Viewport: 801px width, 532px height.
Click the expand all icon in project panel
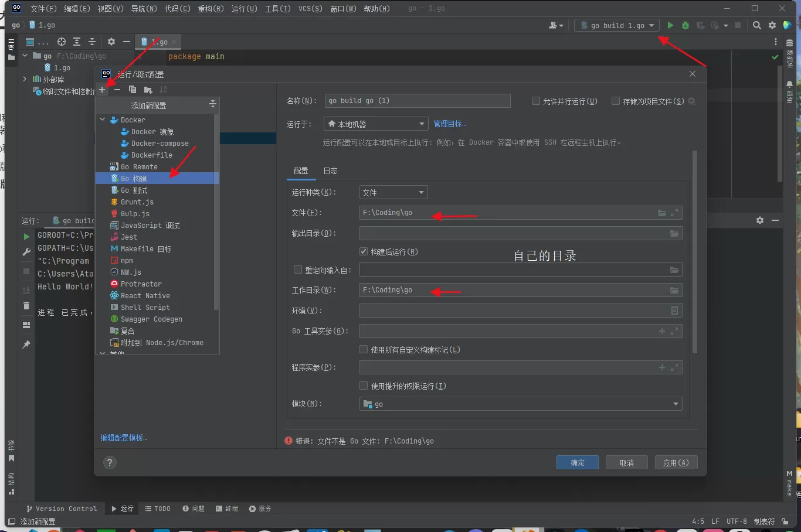tap(77, 42)
